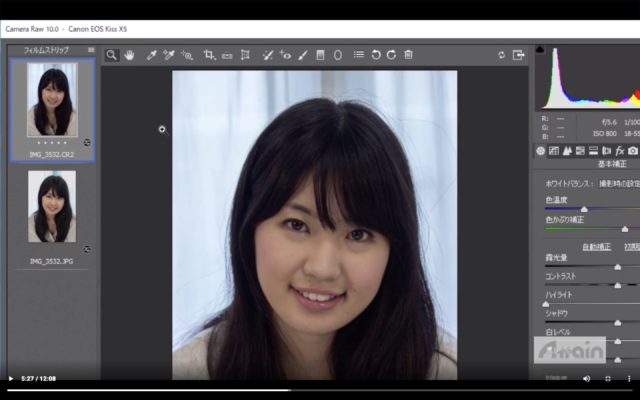Click the 露光量 exposure slider handle
Screen dimensions: 640x400
[x=618, y=267]
